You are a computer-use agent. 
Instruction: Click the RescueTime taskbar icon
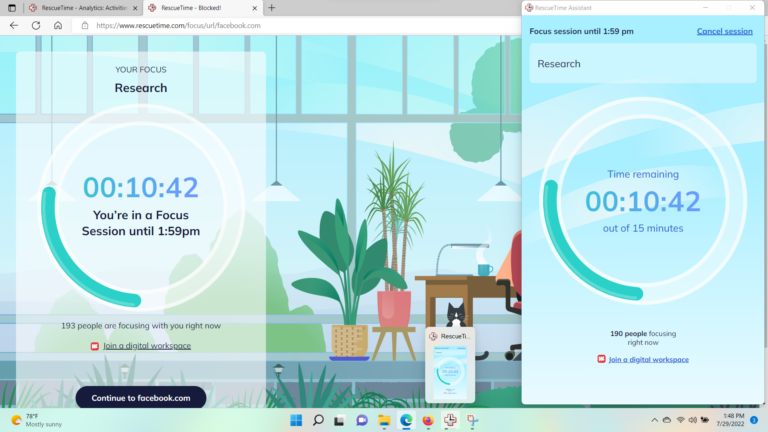click(450, 420)
